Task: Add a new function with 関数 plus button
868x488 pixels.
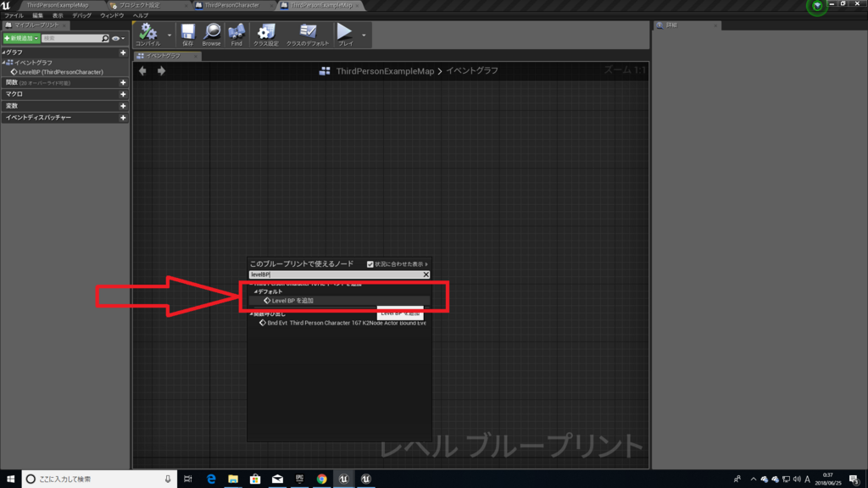Action: click(x=123, y=82)
